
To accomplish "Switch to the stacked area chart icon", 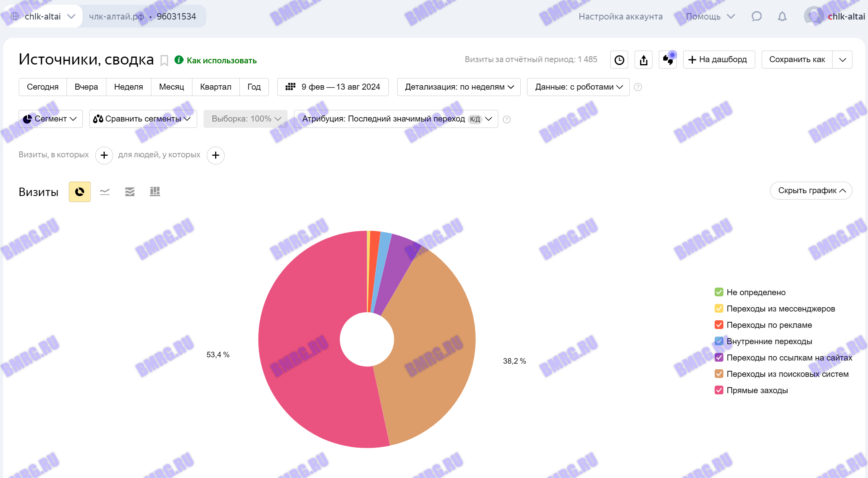I will click(130, 192).
